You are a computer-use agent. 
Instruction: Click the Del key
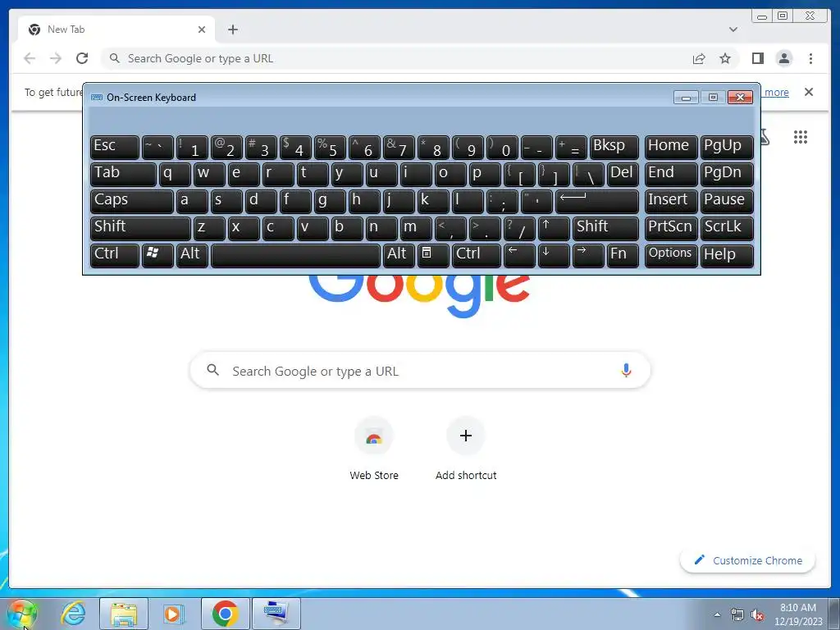[623, 174]
